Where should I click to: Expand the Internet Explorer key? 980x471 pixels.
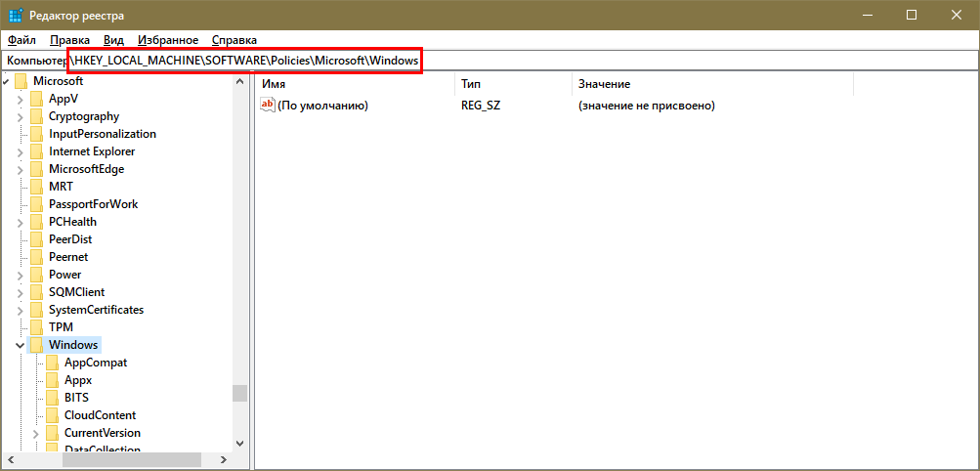[21, 151]
